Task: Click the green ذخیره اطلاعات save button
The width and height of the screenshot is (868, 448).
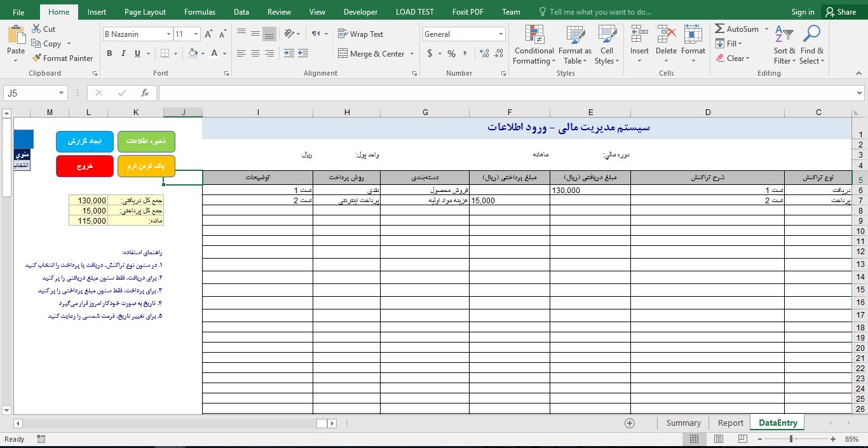Action: (146, 141)
